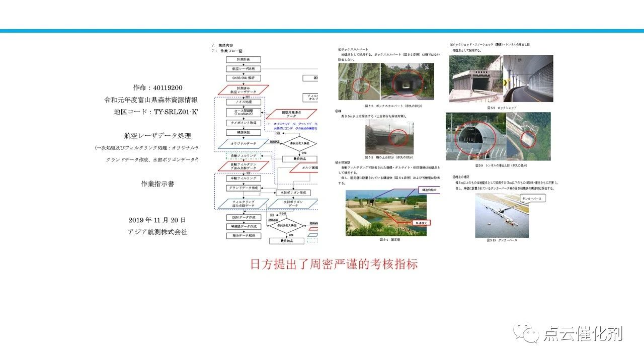Click the red caption 日方提出了周密严谨的考核指标
The image size is (644, 362).
tap(334, 264)
